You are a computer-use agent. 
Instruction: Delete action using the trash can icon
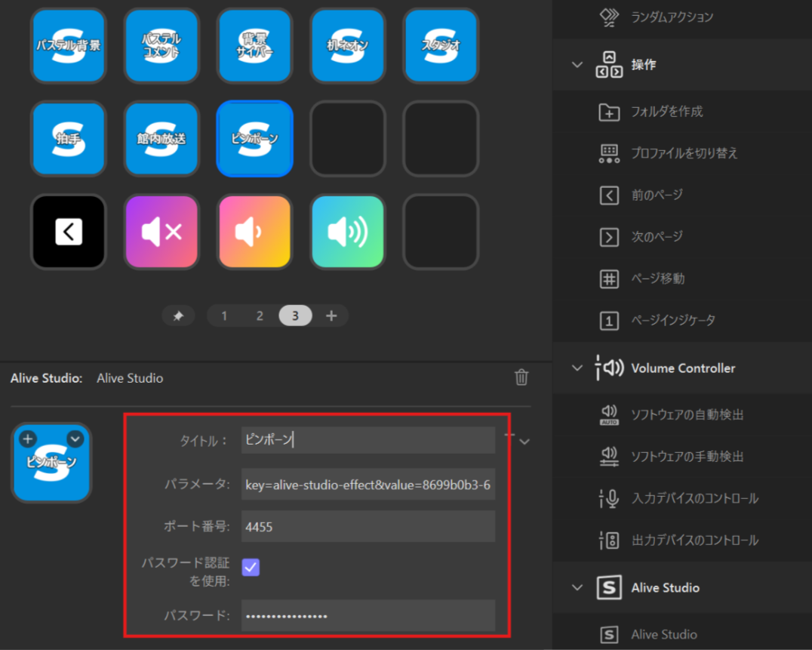tap(521, 377)
